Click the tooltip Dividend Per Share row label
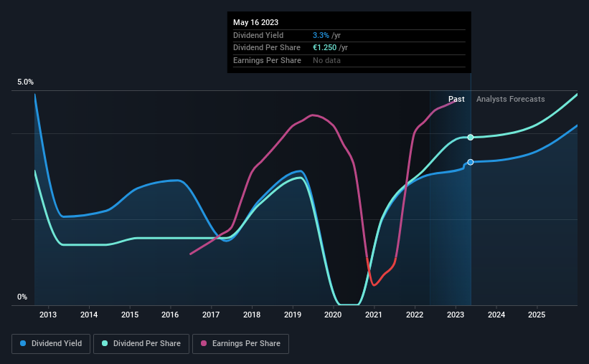The height and width of the screenshot is (364, 589). pyautogui.click(x=267, y=48)
